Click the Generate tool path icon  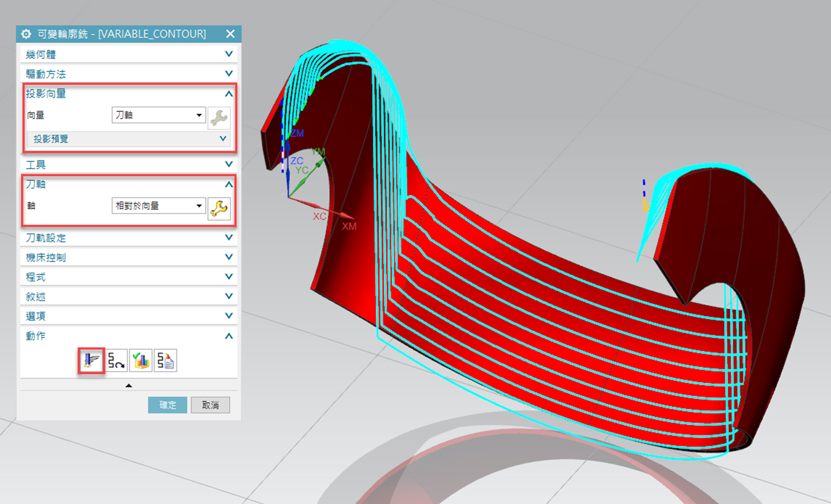point(91,361)
